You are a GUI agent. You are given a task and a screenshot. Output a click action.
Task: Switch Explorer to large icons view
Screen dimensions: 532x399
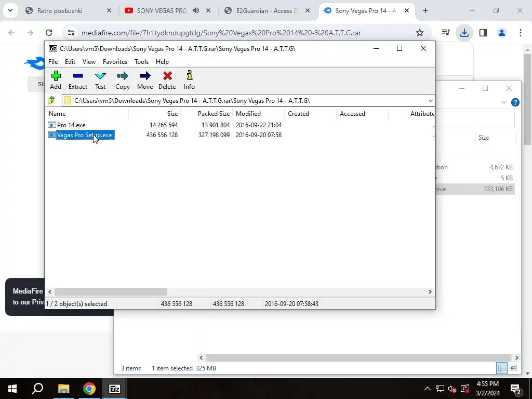513,368
